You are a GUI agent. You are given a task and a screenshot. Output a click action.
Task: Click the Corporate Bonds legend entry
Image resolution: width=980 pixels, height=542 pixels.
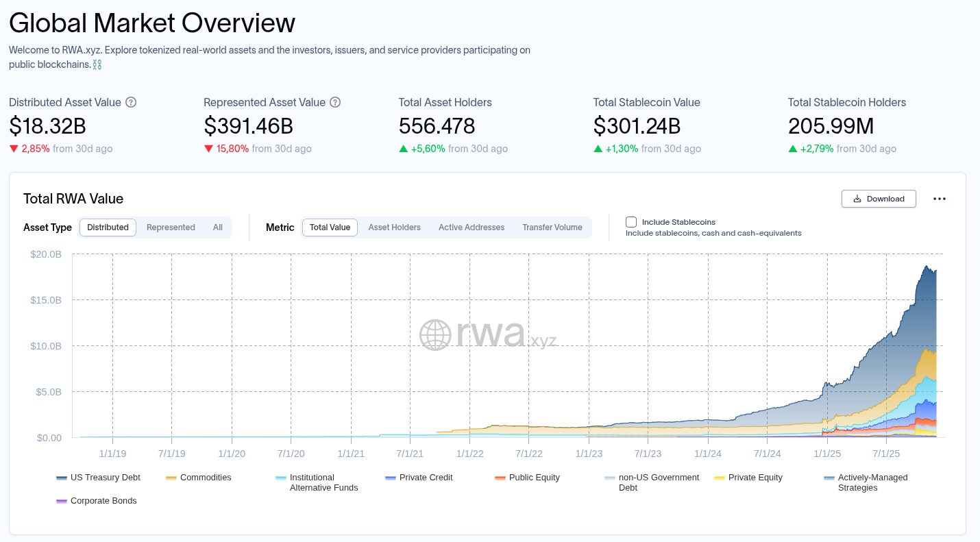(97, 501)
